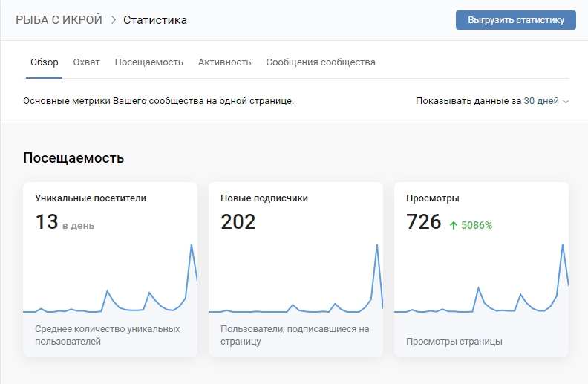Click the Новые подписчики card title
This screenshot has height=384, width=588.
[x=264, y=198]
